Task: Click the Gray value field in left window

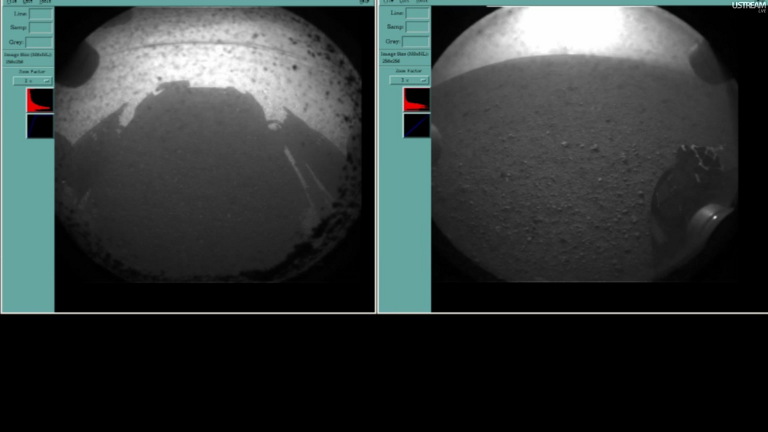Action: pos(39,42)
